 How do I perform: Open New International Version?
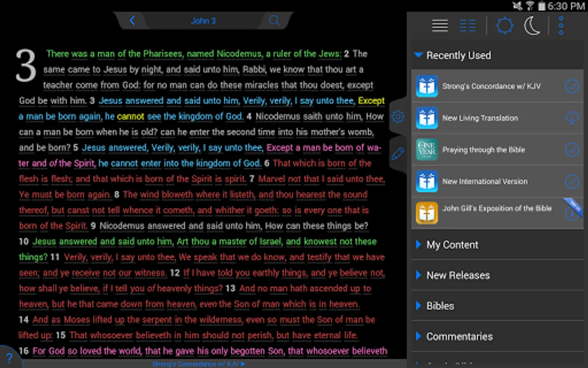(x=497, y=182)
